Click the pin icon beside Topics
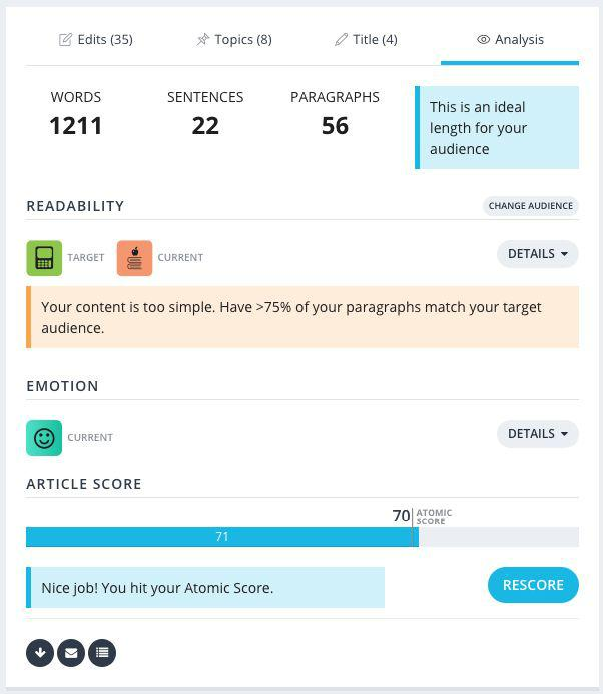The width and height of the screenshot is (603, 694). tap(203, 40)
